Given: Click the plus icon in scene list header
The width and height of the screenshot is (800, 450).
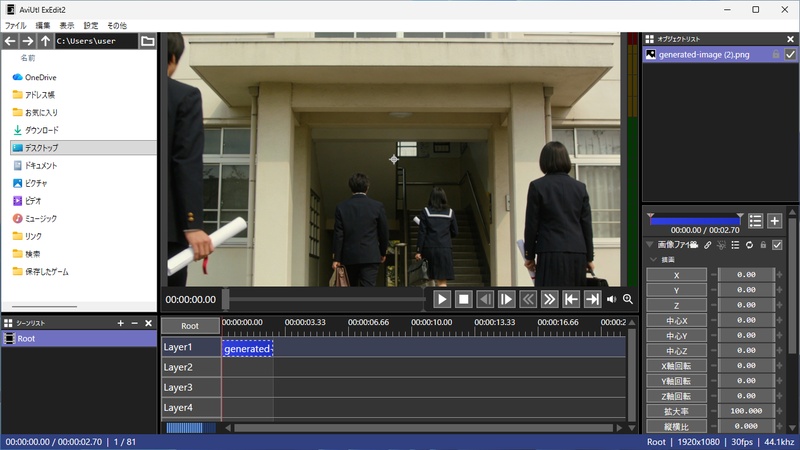Looking at the screenshot, I should [120, 323].
